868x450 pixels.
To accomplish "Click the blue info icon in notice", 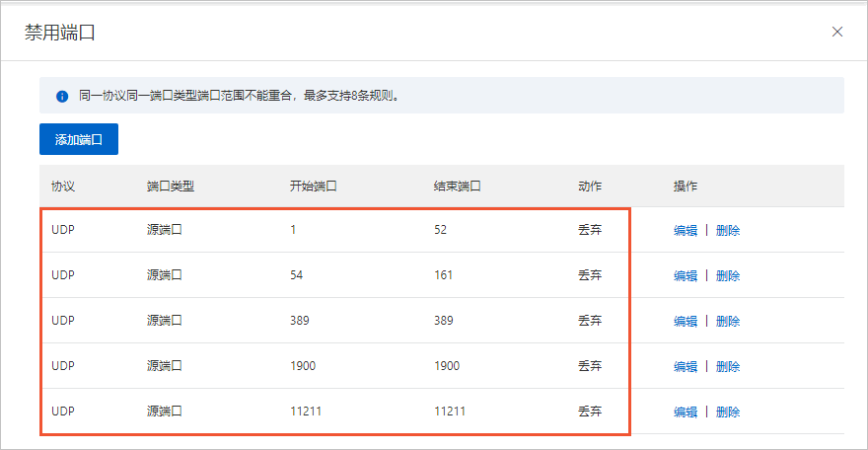I will tap(62, 97).
